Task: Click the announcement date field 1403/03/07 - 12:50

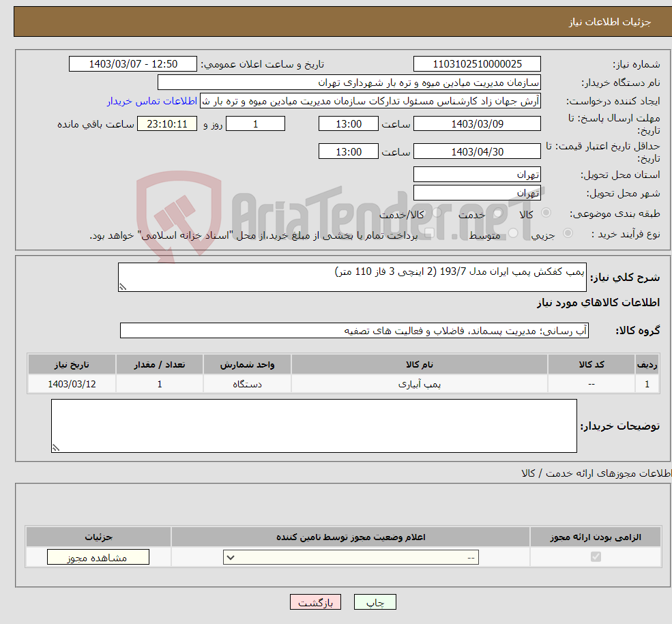Action: (x=133, y=64)
